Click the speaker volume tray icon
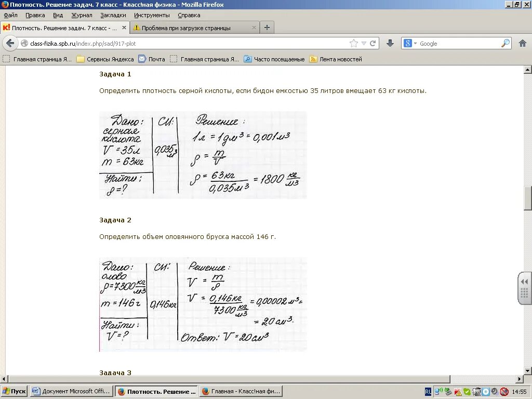This screenshot has height=399, width=532. pyautogui.click(x=495, y=392)
